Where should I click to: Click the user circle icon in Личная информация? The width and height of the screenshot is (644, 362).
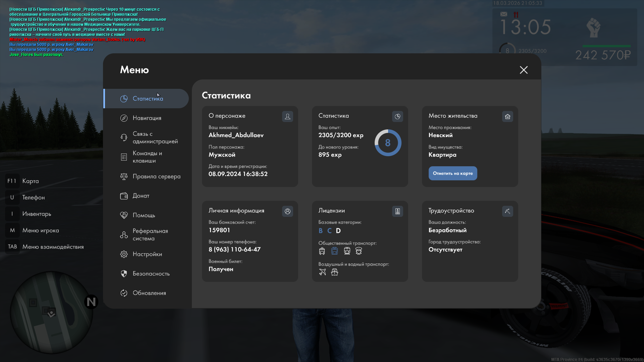287,211
